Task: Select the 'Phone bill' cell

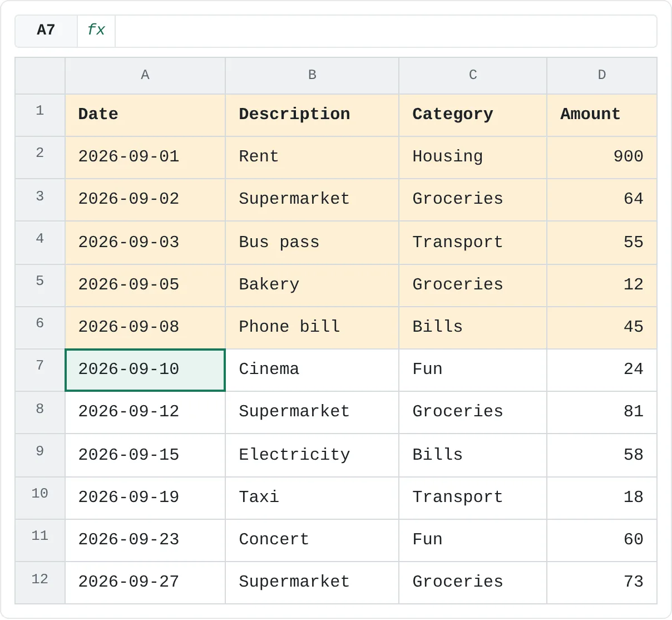Action: pyautogui.click(x=312, y=328)
